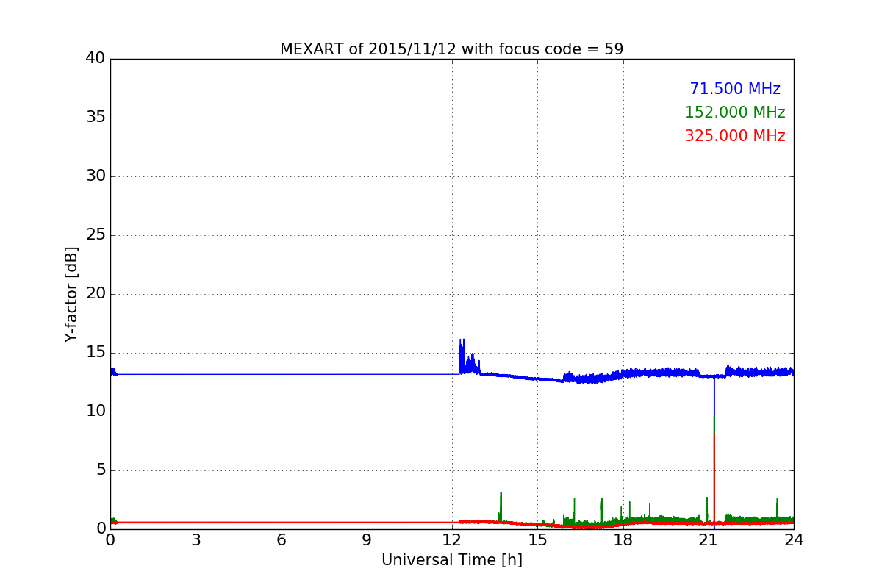
Task: Click the Universal Time [h] axis label
Action: (x=451, y=560)
